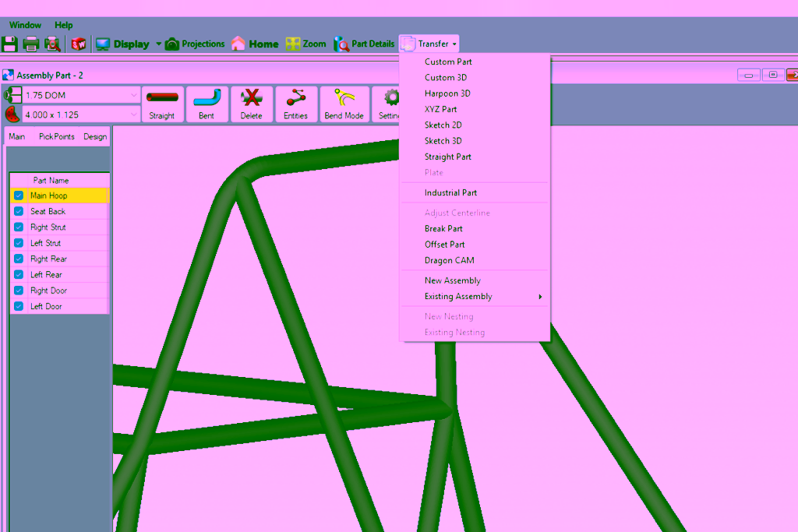The width and height of the screenshot is (798, 532).
Task: Select the Left Door part row
Action: tap(59, 306)
